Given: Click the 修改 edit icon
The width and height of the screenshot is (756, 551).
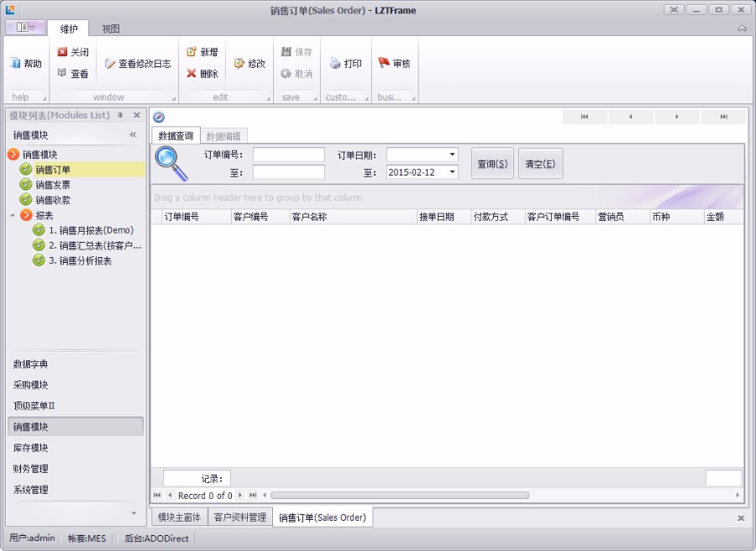Looking at the screenshot, I should [x=239, y=63].
